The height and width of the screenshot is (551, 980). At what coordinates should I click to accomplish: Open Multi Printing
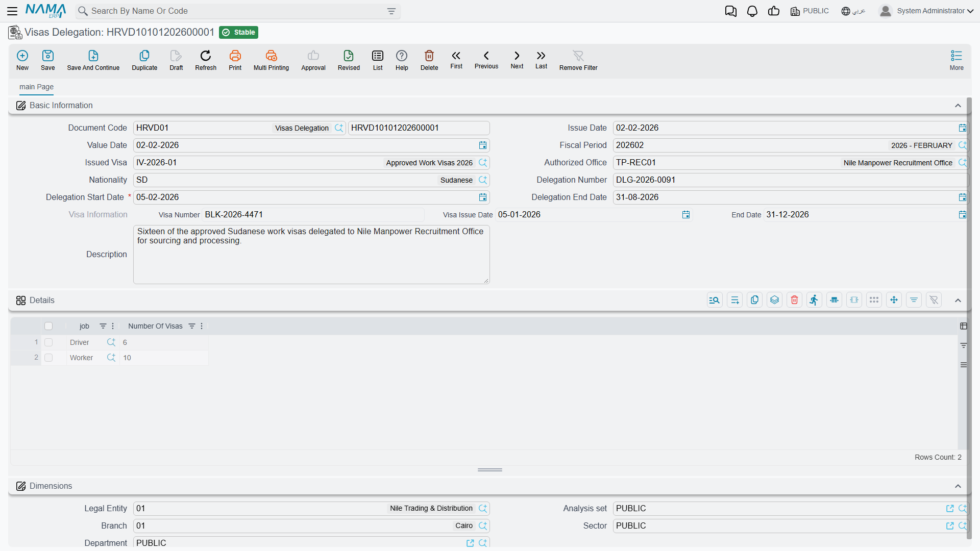coord(271,60)
